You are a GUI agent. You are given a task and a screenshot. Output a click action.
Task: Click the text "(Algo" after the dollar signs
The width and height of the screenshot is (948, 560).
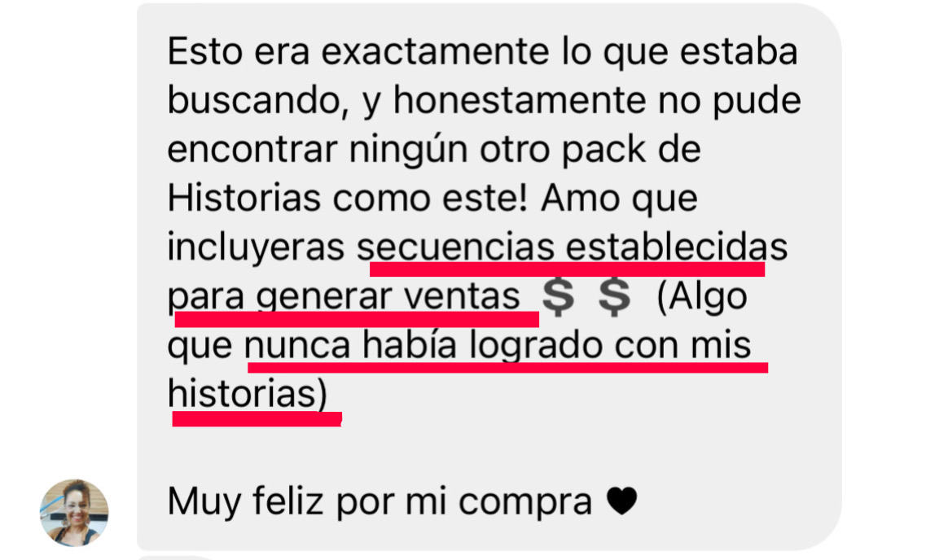point(702,296)
